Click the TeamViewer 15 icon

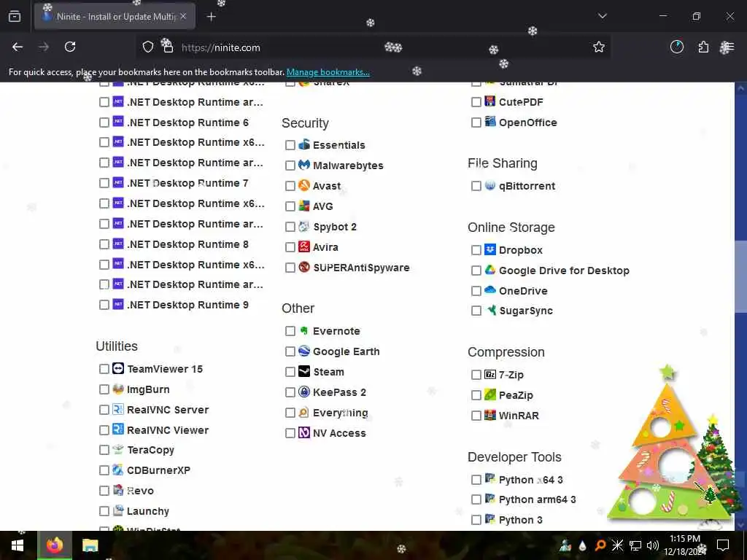tap(118, 368)
